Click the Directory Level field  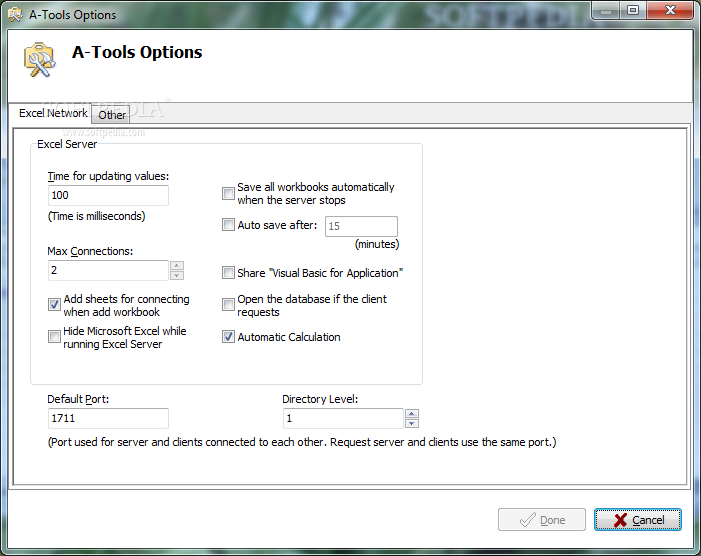click(x=343, y=418)
